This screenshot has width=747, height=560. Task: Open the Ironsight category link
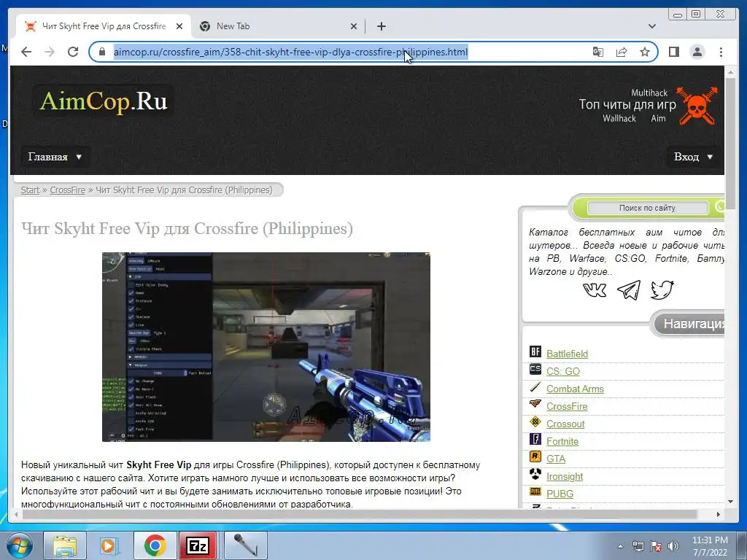565,477
